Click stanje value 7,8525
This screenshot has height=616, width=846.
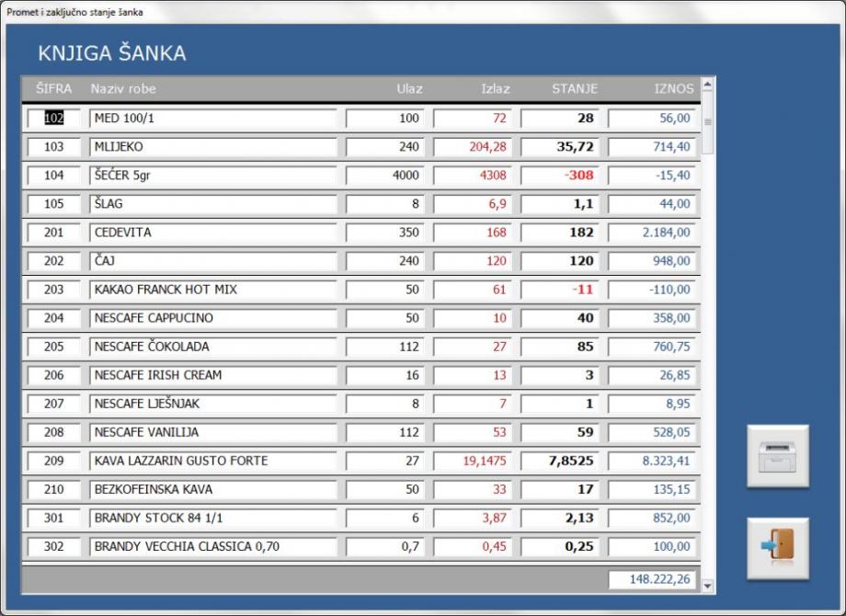(x=559, y=462)
